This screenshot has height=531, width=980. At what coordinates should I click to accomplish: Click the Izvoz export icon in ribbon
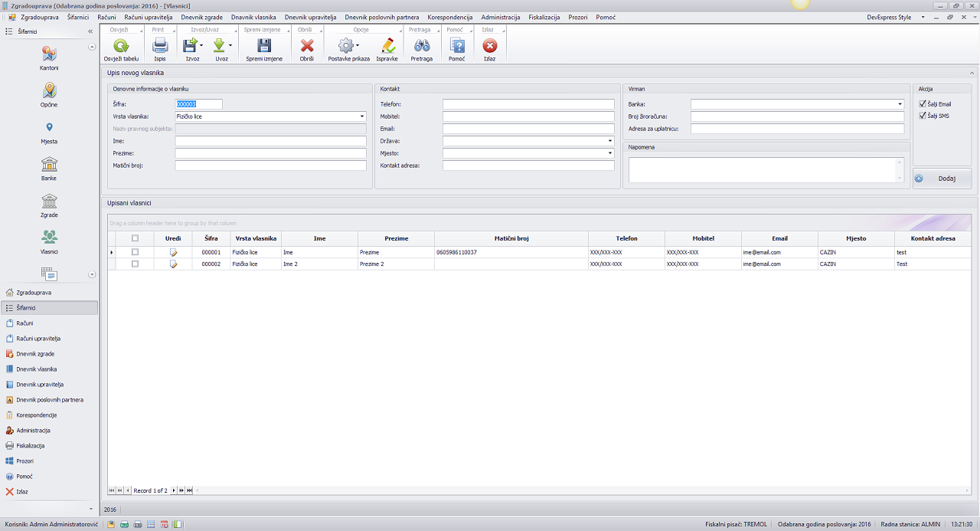190,46
